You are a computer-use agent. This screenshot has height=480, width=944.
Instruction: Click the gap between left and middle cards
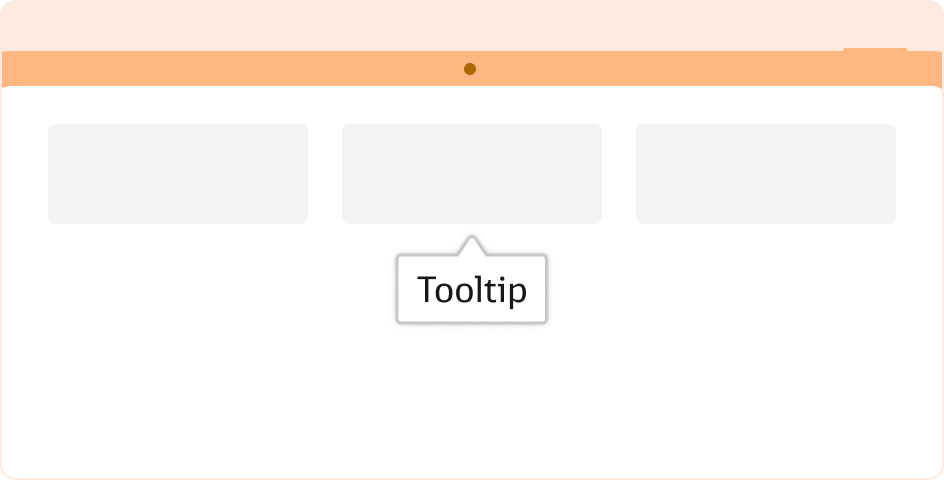pos(325,173)
